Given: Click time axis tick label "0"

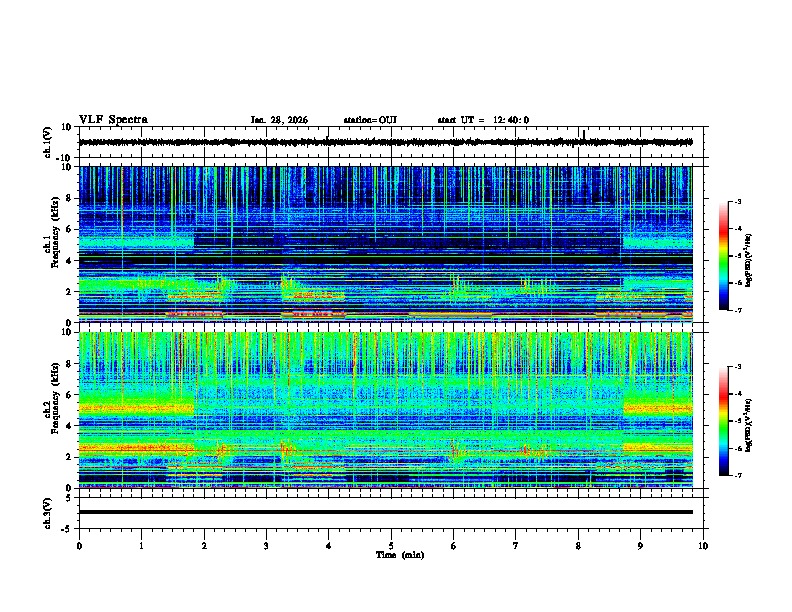Looking at the screenshot, I should (x=79, y=546).
